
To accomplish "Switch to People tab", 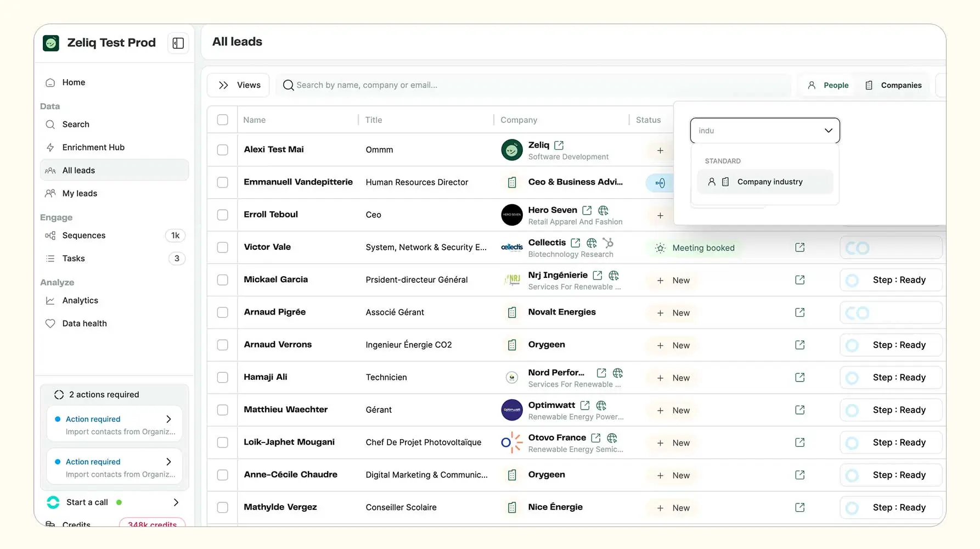I will tap(828, 85).
